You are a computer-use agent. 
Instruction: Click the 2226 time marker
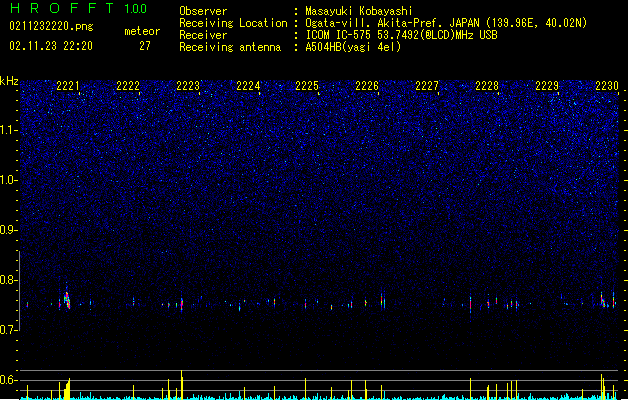click(367, 86)
